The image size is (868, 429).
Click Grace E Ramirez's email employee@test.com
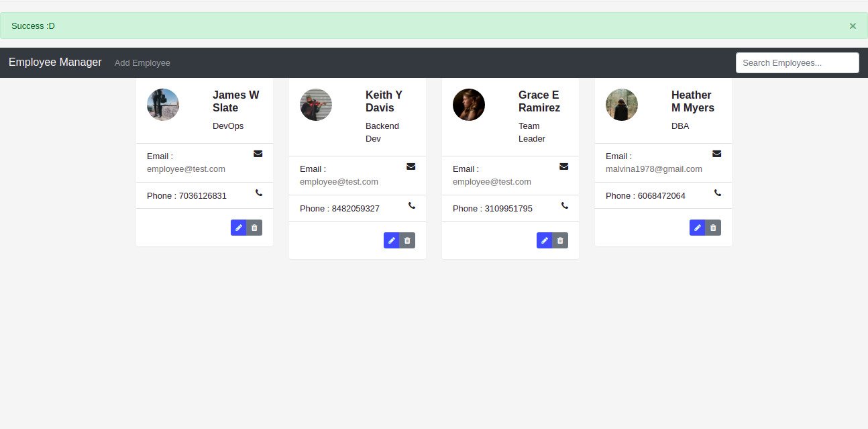tap(492, 182)
